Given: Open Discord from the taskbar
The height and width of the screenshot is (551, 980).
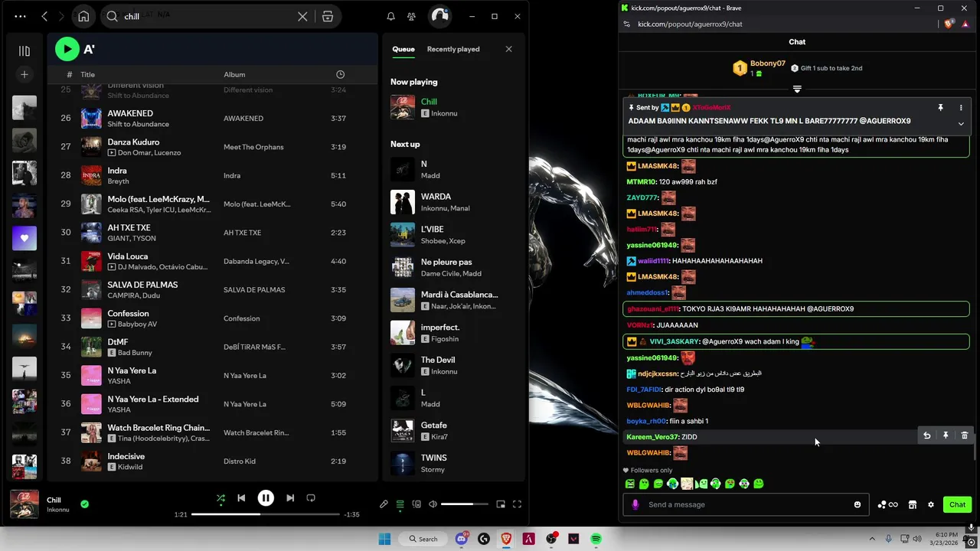Looking at the screenshot, I should pyautogui.click(x=462, y=539).
